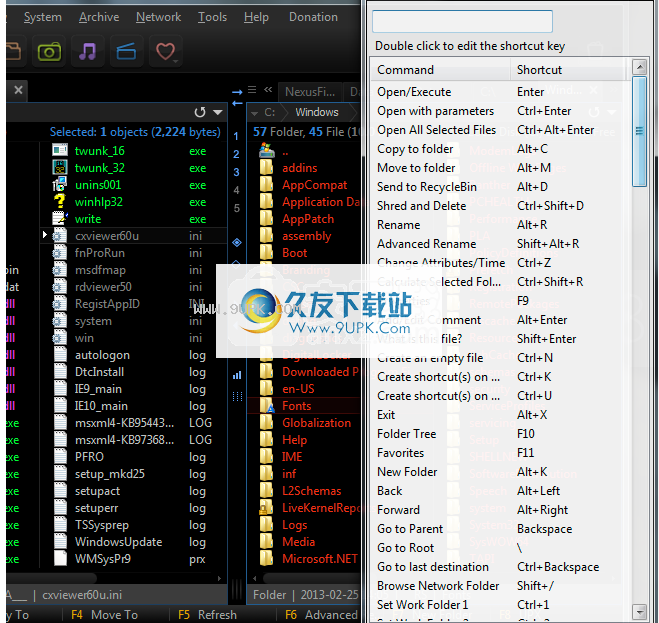Select the Shred and Delete command row
This screenshot has height=623, width=659.
click(501, 206)
